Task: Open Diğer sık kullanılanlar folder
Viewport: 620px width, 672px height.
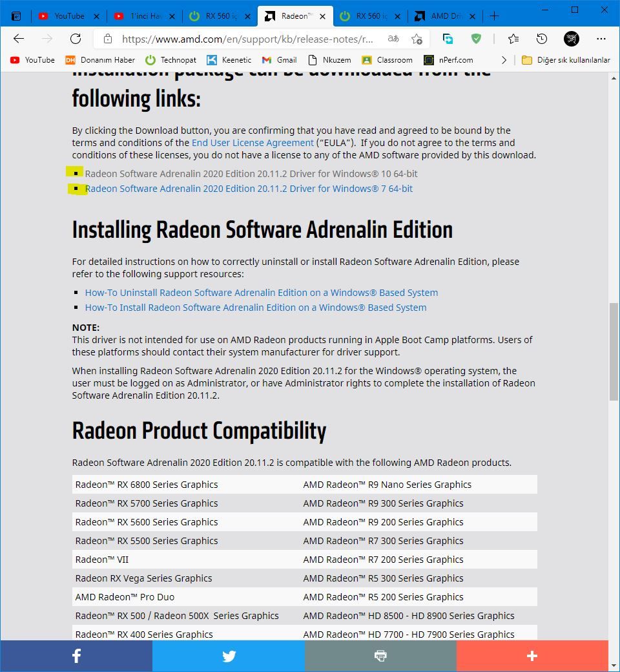Action: point(566,60)
